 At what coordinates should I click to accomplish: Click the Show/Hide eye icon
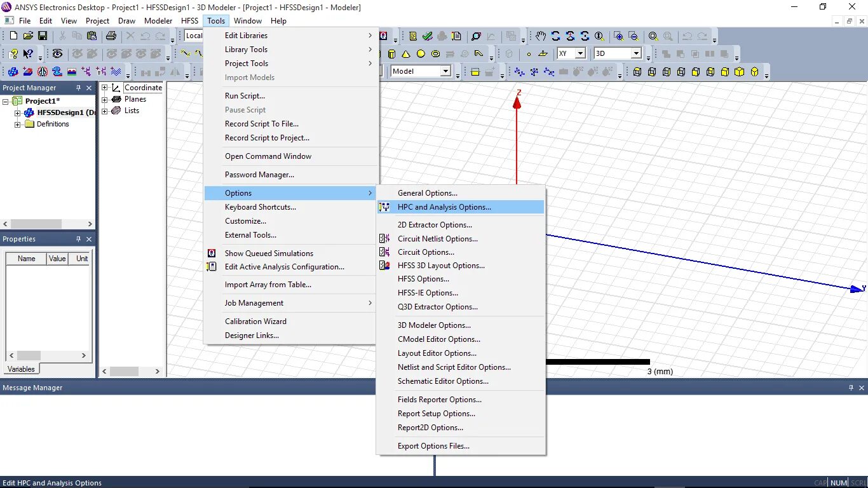point(57,54)
